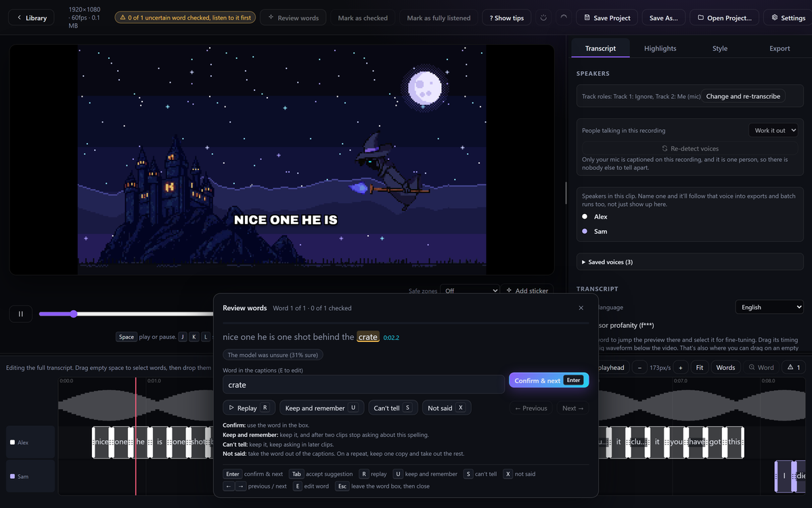
Task: Click the timeline word block 'have'
Action: tap(696, 442)
